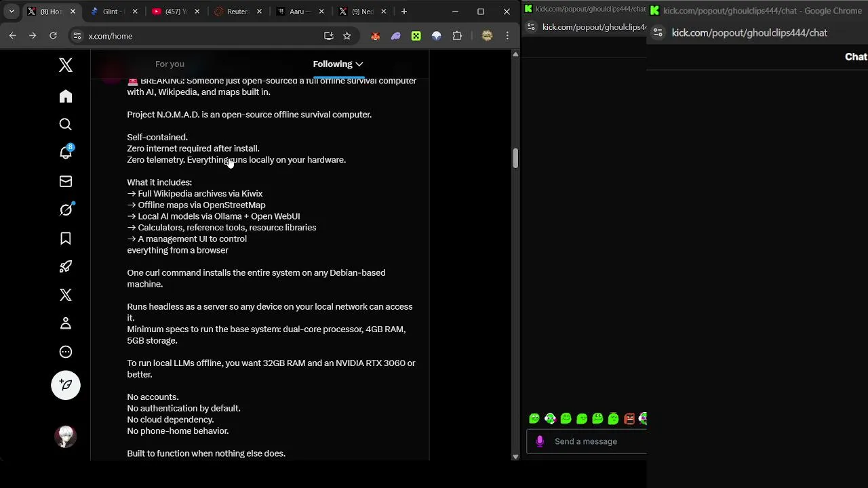This screenshot has height=488, width=868.
Task: Open the Chrome profile avatar
Action: tap(487, 36)
